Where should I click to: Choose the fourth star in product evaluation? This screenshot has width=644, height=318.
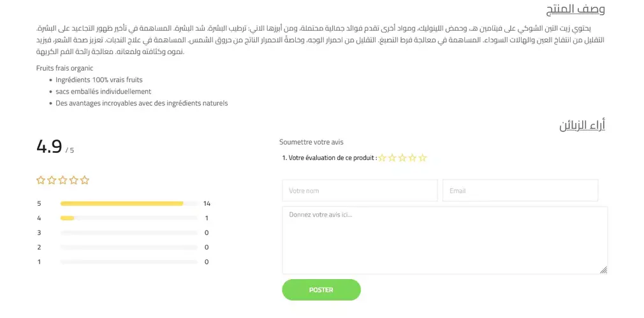pyautogui.click(x=413, y=158)
